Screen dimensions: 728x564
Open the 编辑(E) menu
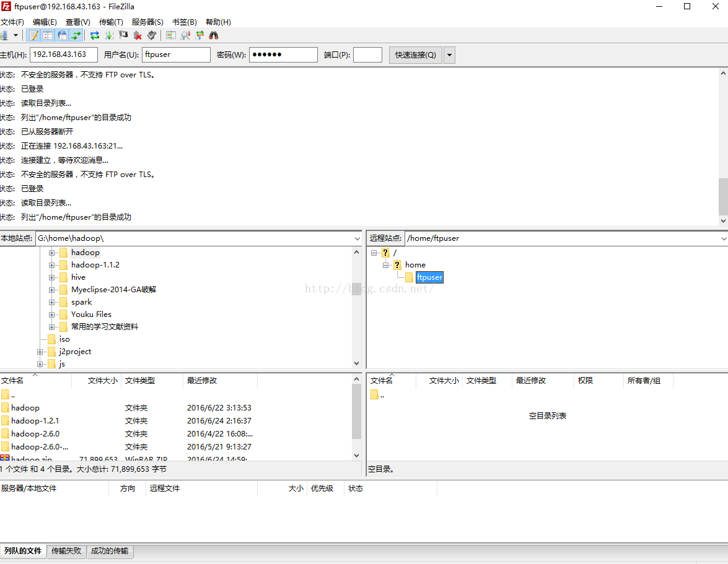[45, 22]
